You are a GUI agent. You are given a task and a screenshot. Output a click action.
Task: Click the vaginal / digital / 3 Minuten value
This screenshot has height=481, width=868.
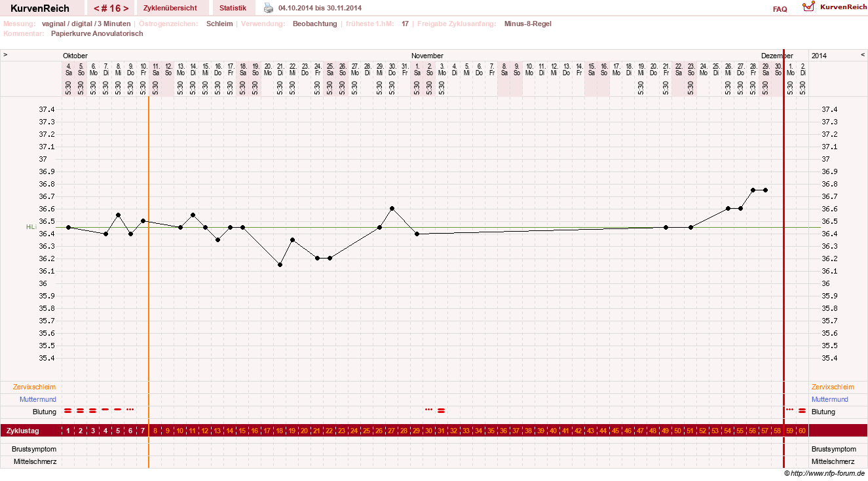(86, 24)
